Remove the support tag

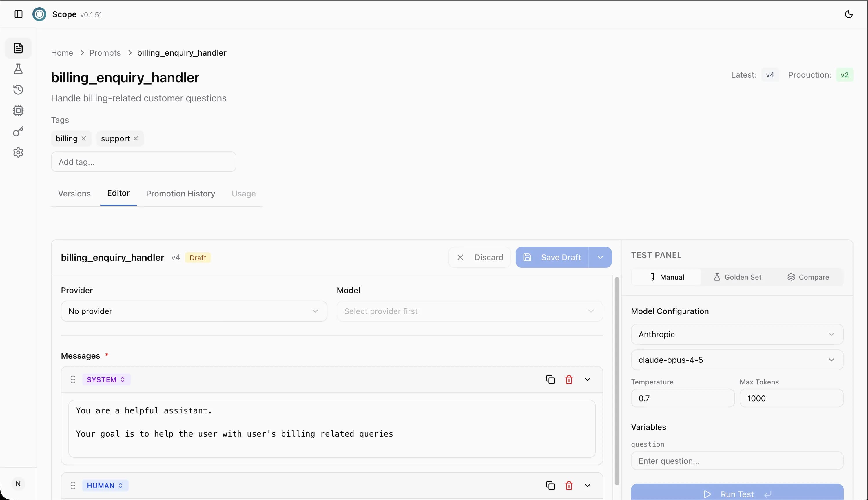click(x=136, y=138)
